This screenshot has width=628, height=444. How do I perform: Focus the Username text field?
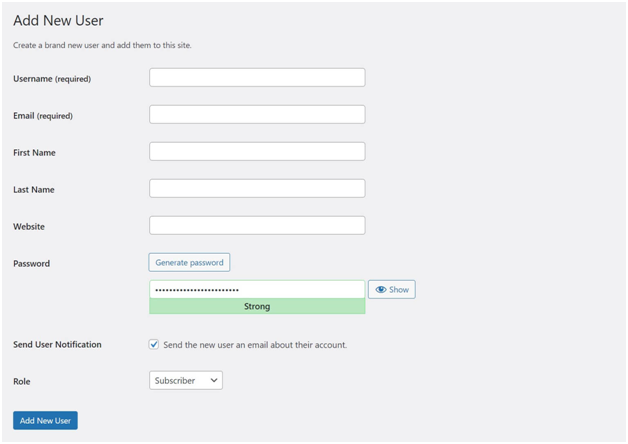[257, 78]
